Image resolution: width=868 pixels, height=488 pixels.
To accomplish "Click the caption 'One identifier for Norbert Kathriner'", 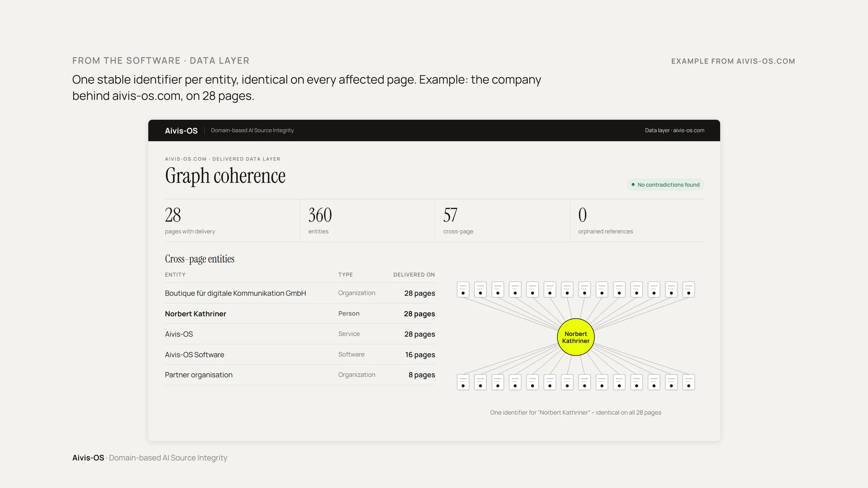I will pyautogui.click(x=576, y=413).
